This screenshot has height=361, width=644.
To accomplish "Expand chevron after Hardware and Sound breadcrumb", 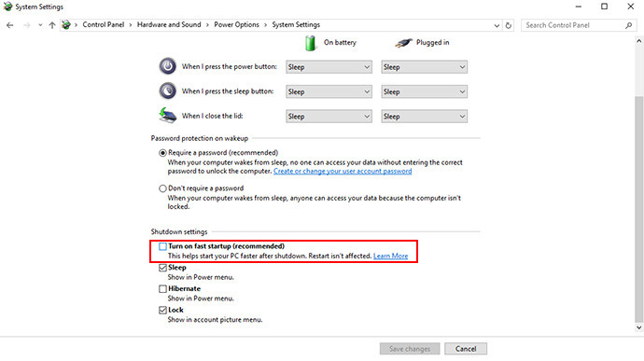I will point(207,25).
